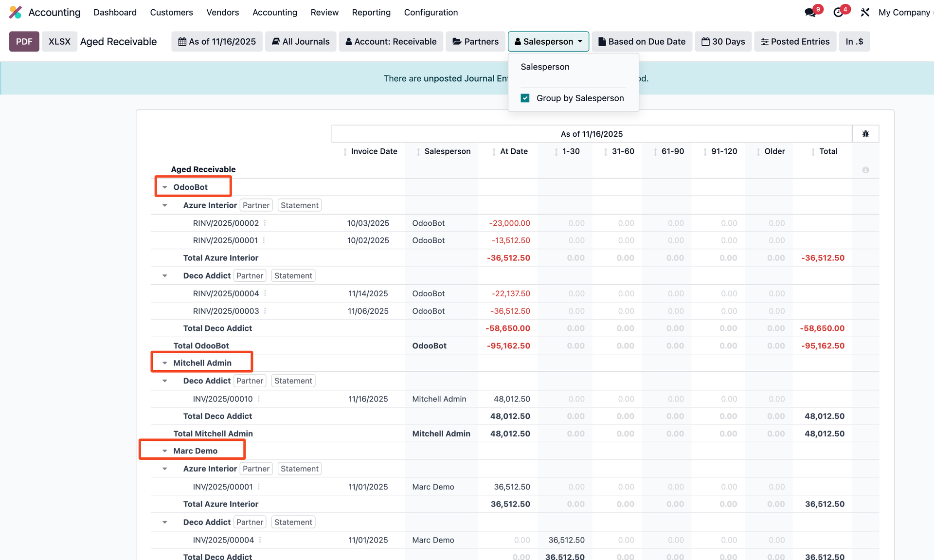Click the bug icon in report header

865,134
